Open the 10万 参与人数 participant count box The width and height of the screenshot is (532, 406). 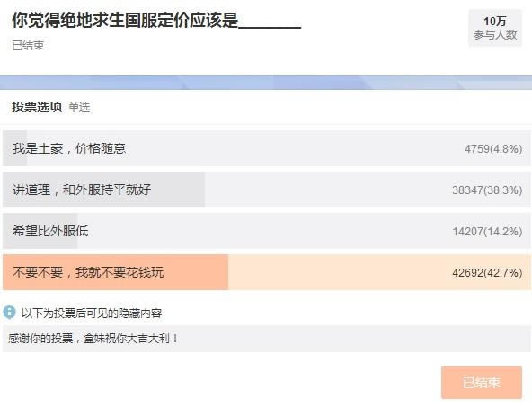click(495, 28)
